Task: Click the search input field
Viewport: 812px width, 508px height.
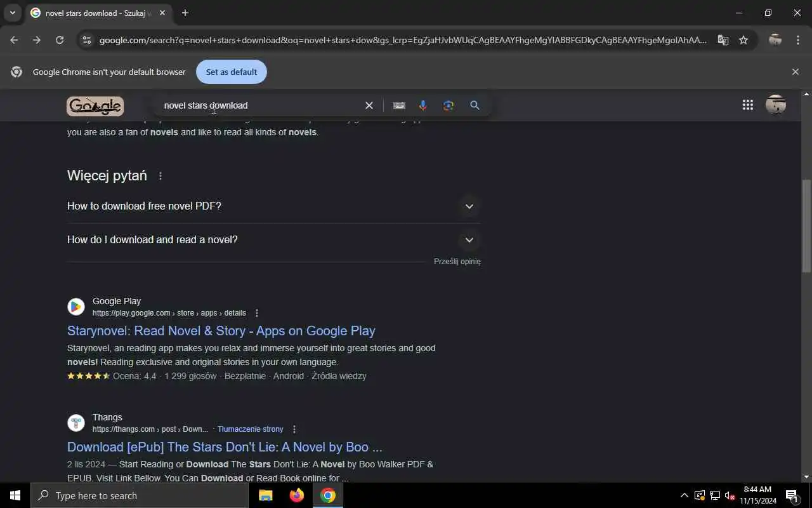Action: 260,105
